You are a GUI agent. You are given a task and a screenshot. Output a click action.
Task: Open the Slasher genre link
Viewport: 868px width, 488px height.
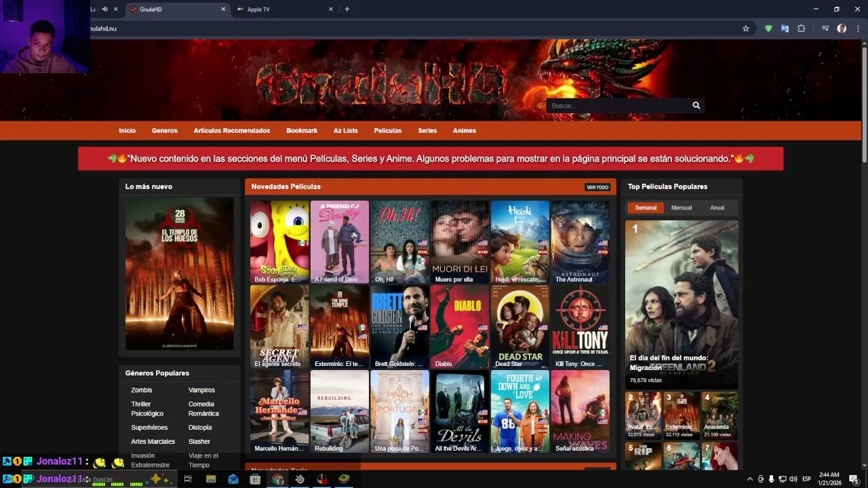pyautogui.click(x=199, y=442)
